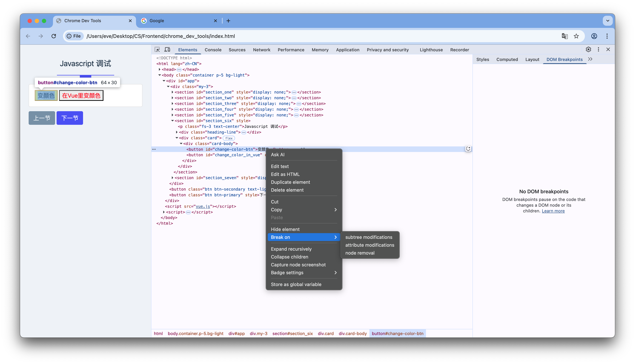Open the DevTools three-dot customize menu

pyautogui.click(x=598, y=49)
